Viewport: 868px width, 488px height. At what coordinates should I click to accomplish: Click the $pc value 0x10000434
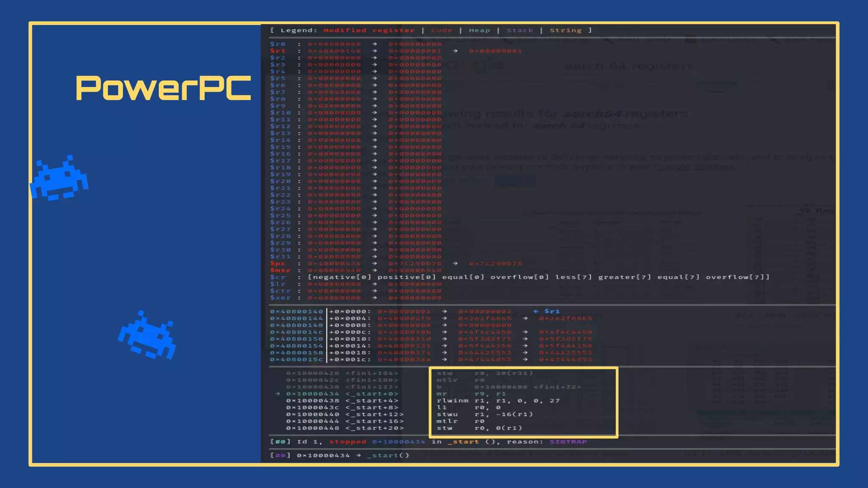click(334, 263)
